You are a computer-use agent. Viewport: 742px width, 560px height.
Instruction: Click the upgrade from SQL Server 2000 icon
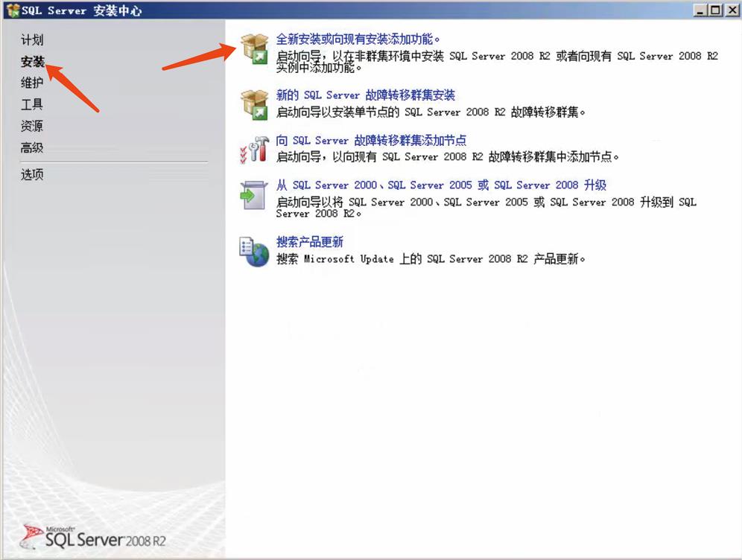click(253, 194)
